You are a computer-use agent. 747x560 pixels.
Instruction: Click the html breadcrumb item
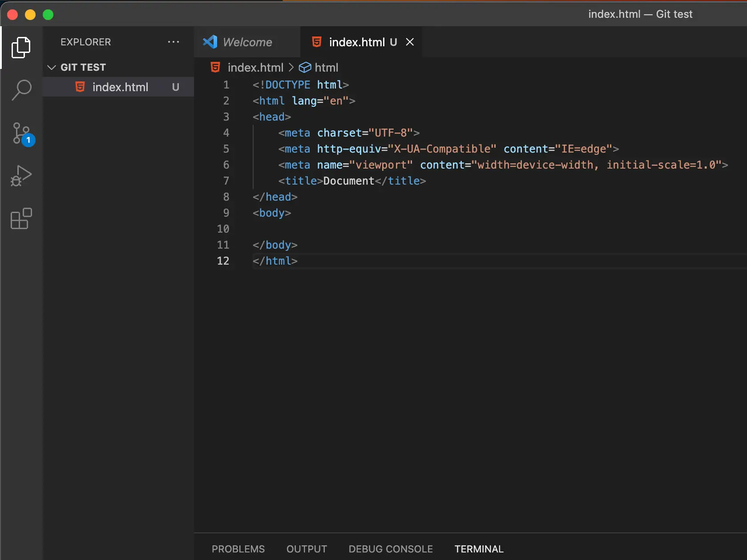[327, 67]
